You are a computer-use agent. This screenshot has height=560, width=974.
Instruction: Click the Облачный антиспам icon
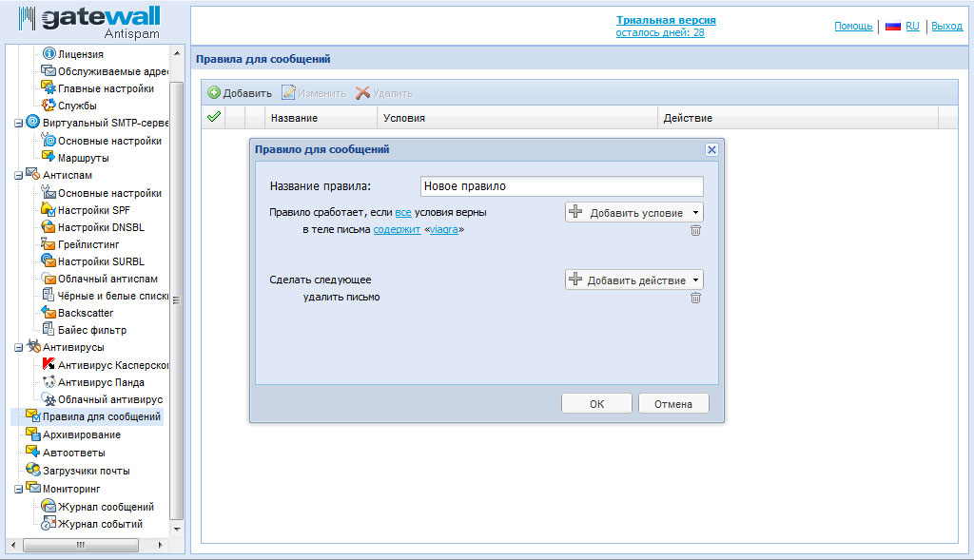[49, 279]
